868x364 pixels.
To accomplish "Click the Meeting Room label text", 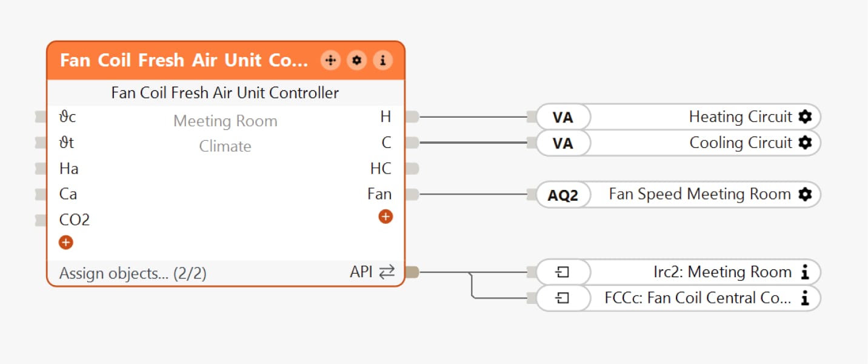I will coord(225,121).
